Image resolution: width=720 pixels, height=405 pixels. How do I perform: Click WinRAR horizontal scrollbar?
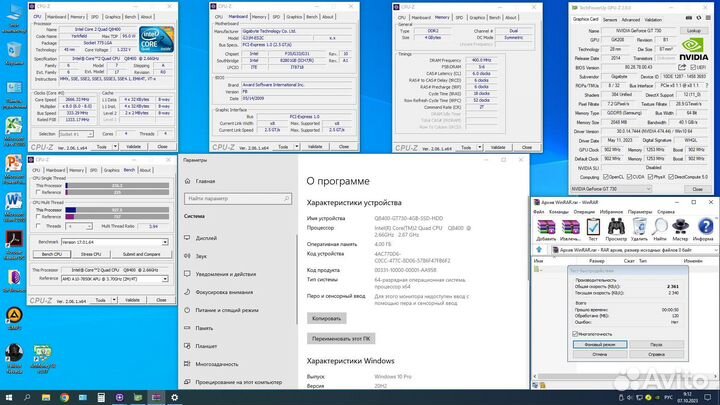[625, 376]
